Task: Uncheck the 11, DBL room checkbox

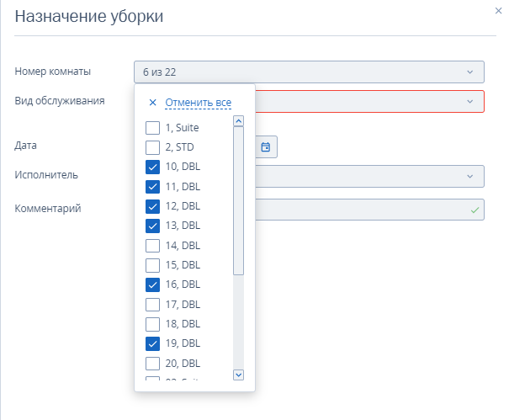Action: 152,187
